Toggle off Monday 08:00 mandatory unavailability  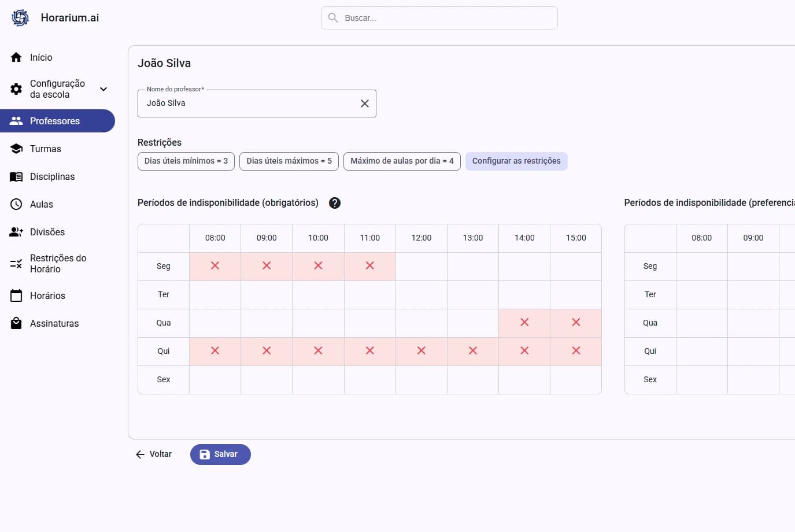(x=215, y=266)
